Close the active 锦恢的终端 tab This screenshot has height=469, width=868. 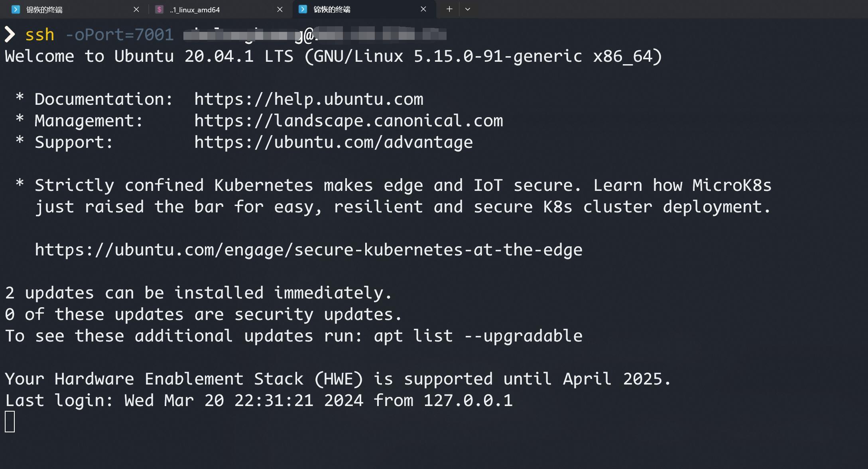coord(423,9)
